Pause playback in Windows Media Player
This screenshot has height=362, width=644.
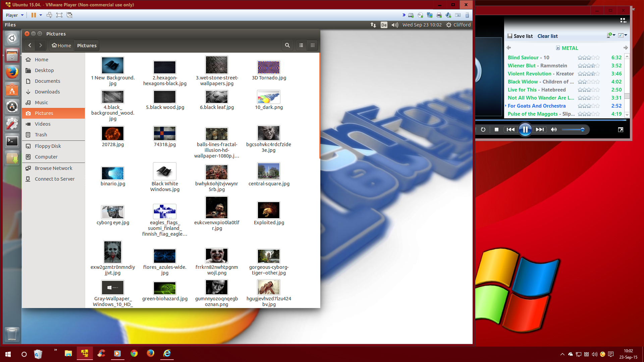coord(525,130)
